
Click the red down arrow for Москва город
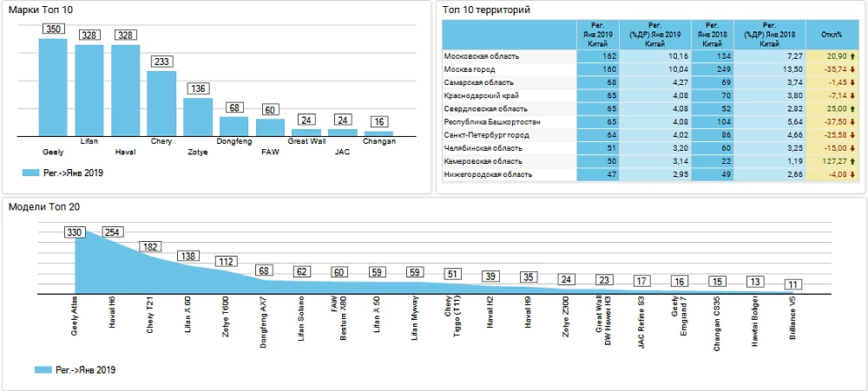852,69
